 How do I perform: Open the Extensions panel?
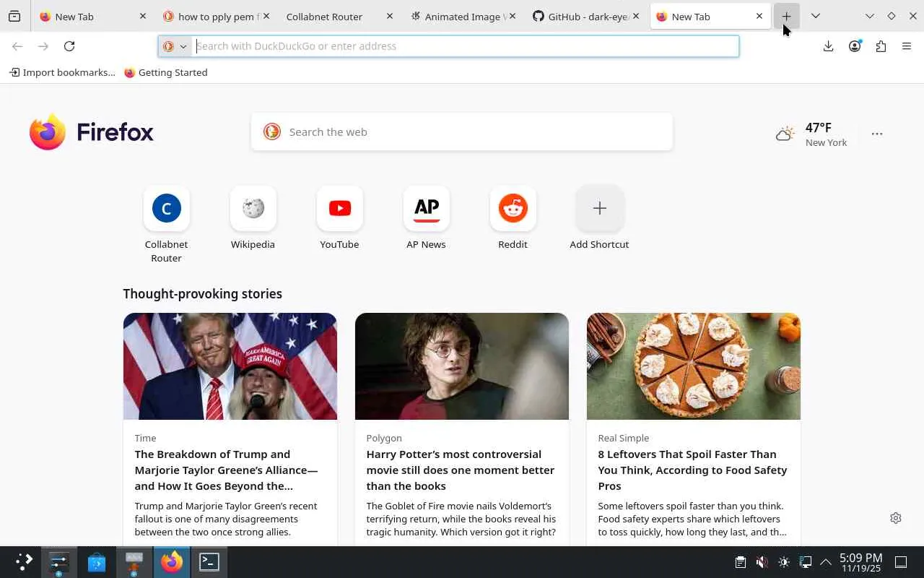click(881, 46)
